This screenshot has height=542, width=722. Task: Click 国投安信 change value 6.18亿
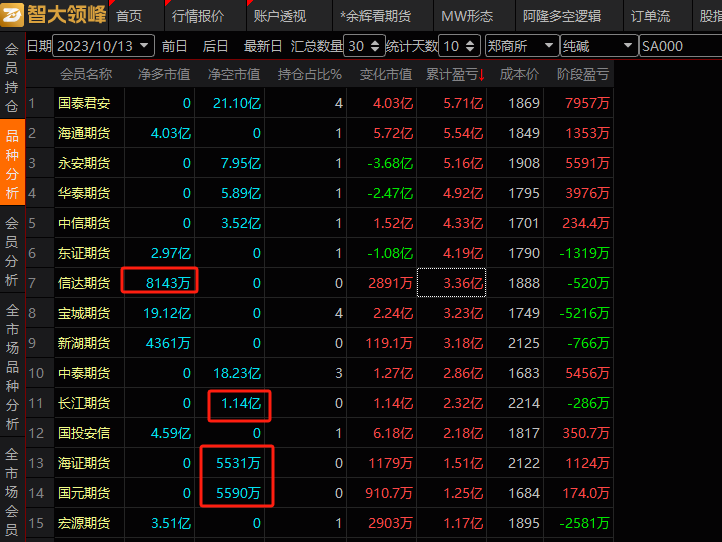[x=393, y=433]
